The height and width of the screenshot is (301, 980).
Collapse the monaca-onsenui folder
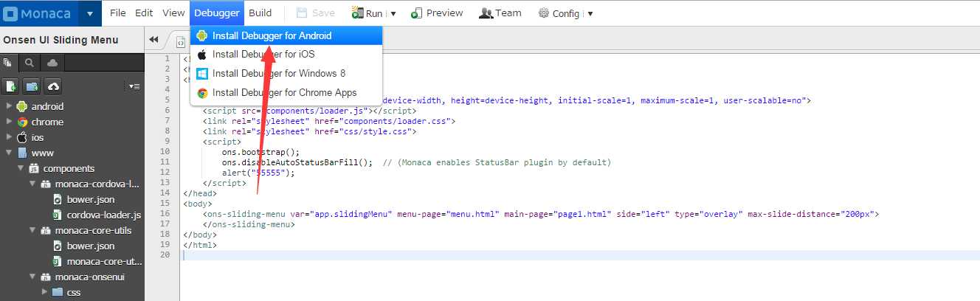32,277
